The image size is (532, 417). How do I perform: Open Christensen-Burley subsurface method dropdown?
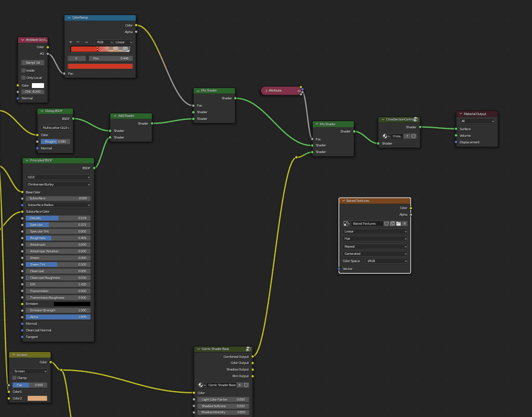[58, 184]
